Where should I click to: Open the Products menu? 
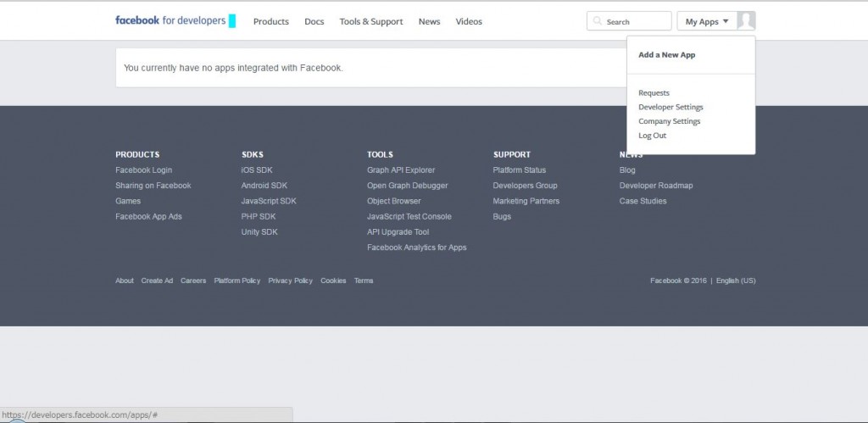[x=270, y=21]
